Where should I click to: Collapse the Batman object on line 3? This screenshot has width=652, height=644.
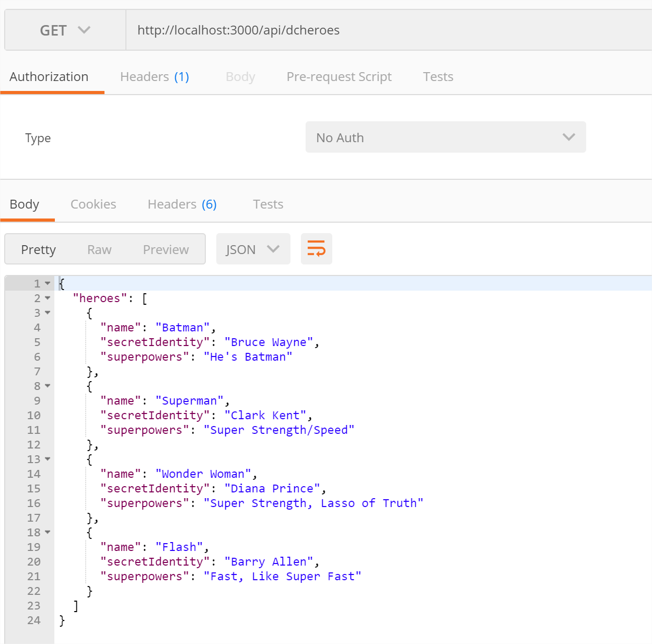tap(48, 313)
